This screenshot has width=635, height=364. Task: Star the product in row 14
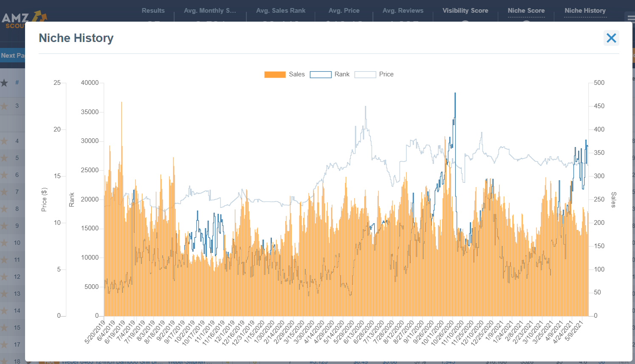click(4, 311)
